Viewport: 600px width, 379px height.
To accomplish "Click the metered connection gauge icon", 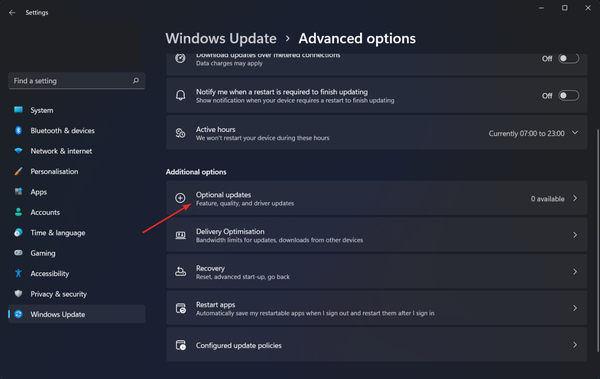I will tap(180, 58).
